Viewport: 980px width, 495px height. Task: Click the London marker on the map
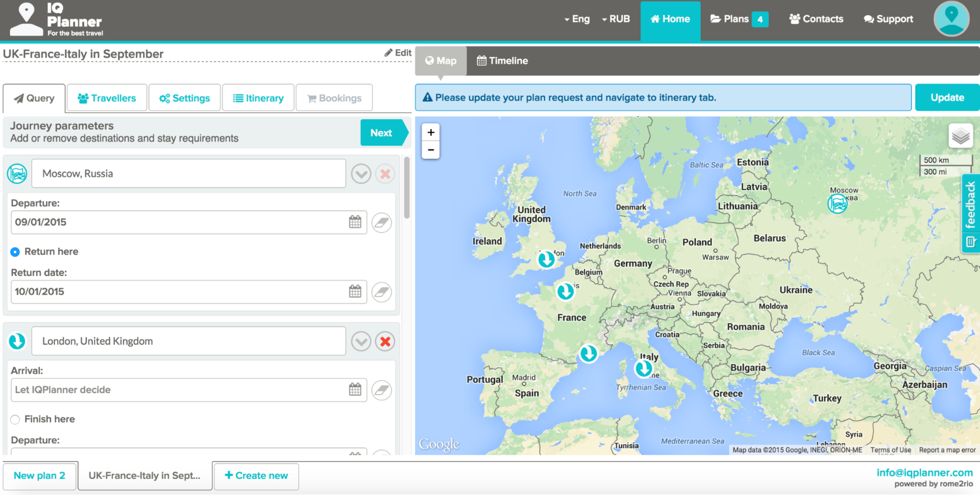546,259
